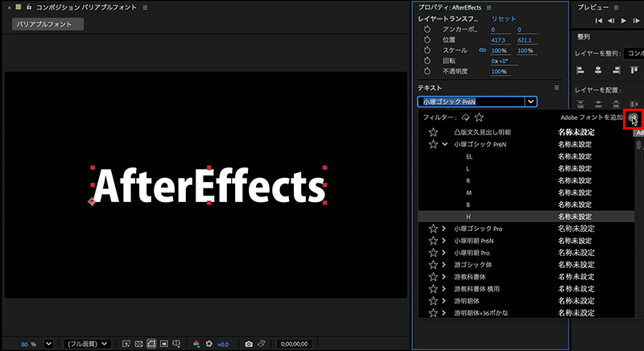Click the Adobe Fonts add icon
Image resolution: width=644 pixels, height=351 pixels.
(633, 118)
